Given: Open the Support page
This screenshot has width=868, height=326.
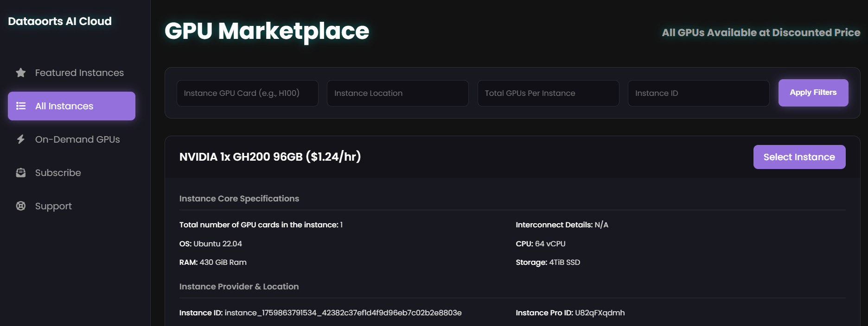Looking at the screenshot, I should tap(71, 206).
